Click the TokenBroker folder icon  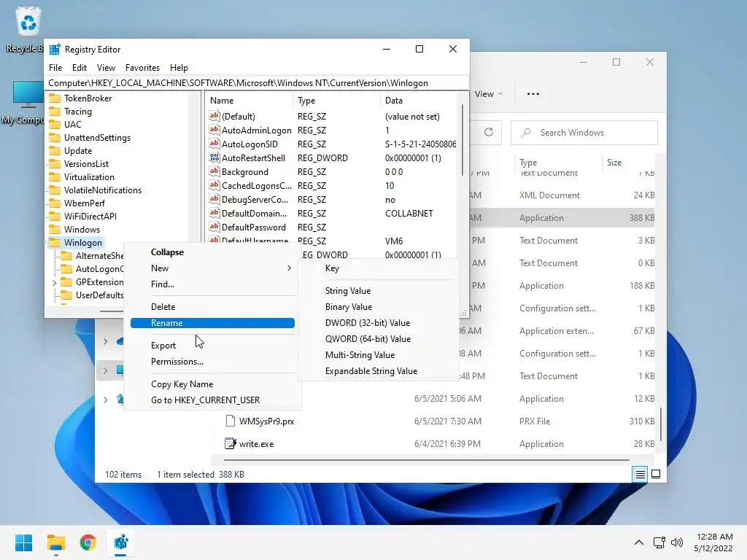click(55, 98)
